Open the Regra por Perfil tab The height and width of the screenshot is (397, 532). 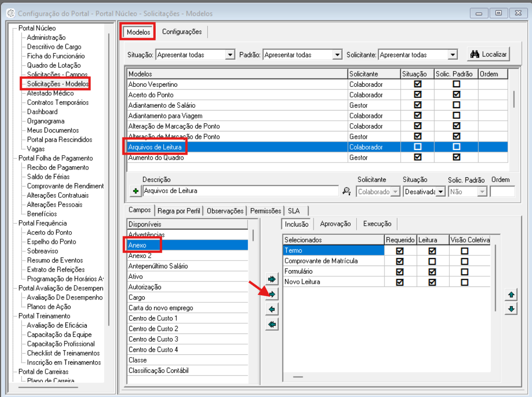pyautogui.click(x=179, y=211)
